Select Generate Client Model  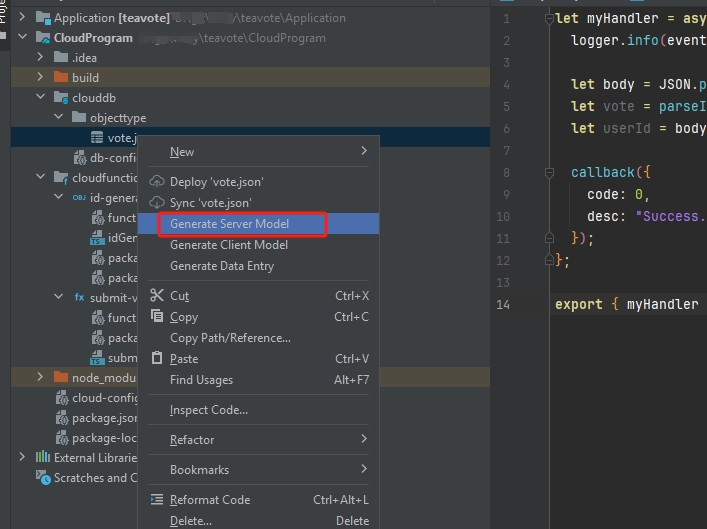tap(258, 245)
